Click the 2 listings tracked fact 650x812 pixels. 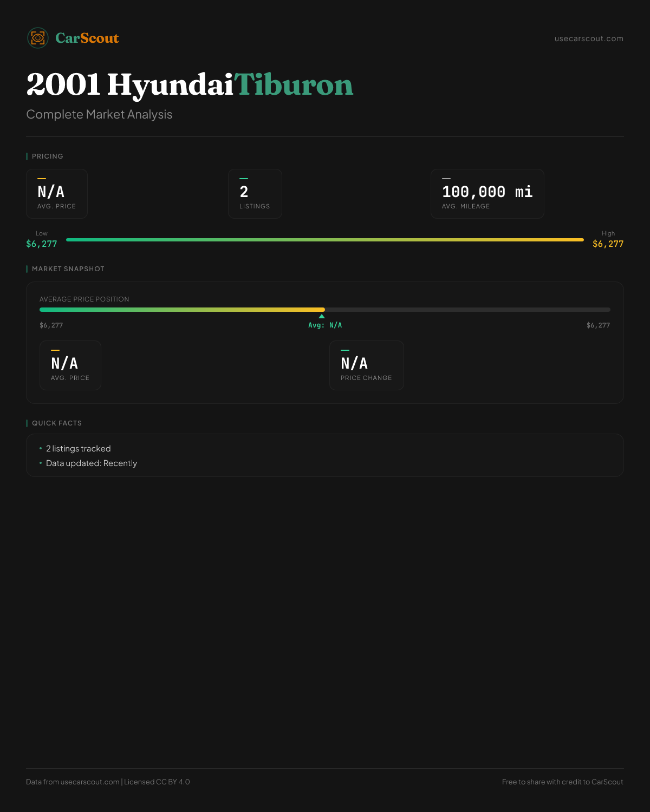coord(78,449)
